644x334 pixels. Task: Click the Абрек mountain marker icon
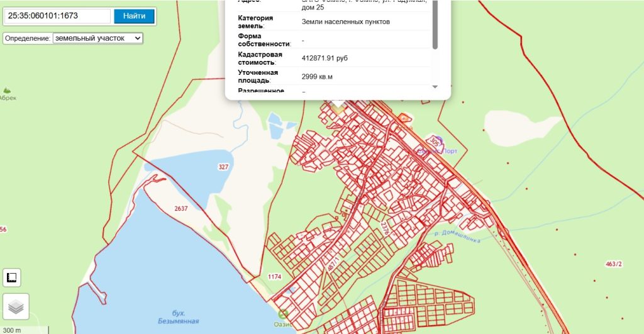[7, 90]
